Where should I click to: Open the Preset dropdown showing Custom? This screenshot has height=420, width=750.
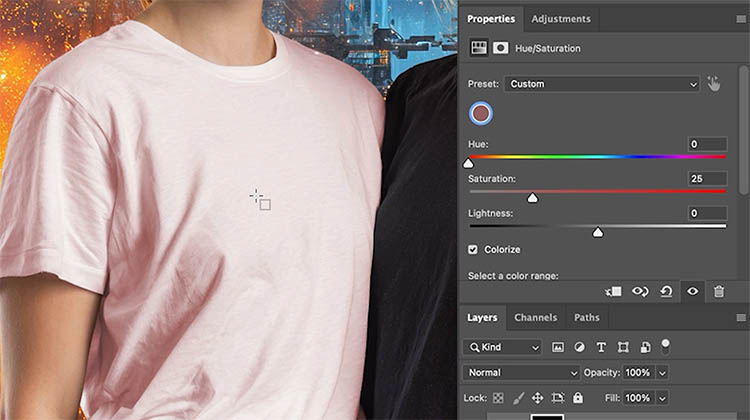pyautogui.click(x=602, y=84)
